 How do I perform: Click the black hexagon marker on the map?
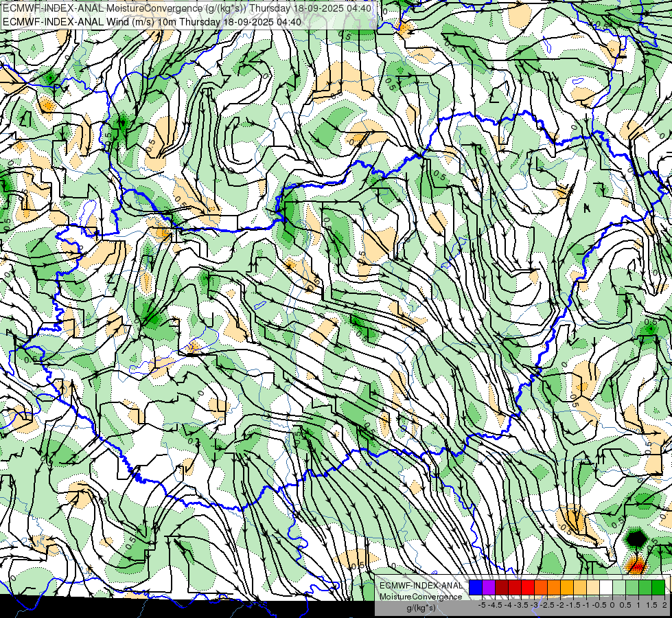pyautogui.click(x=636, y=538)
